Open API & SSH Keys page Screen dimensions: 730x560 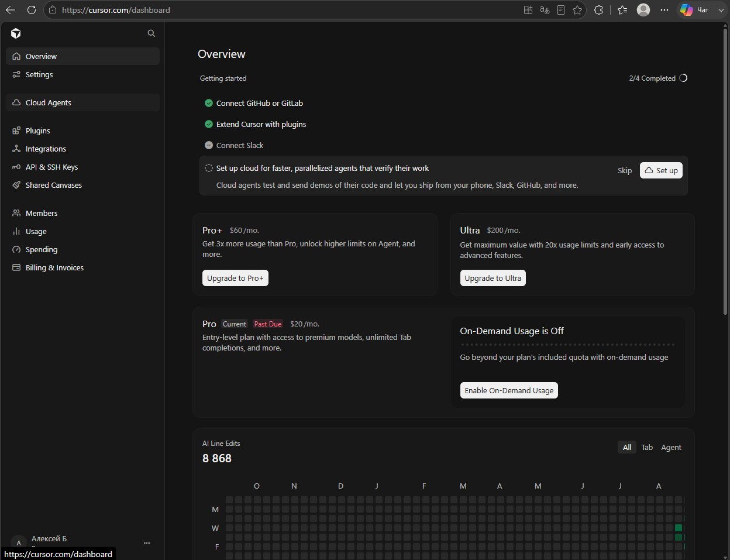tap(82, 167)
